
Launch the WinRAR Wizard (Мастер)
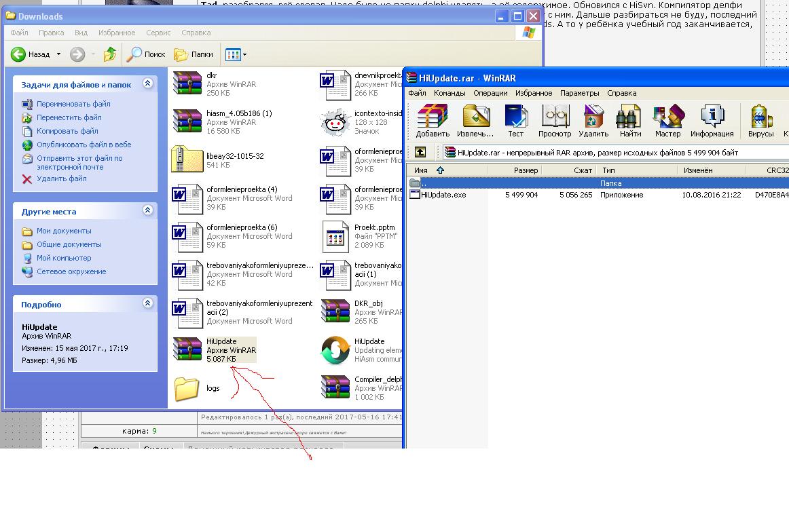(x=667, y=121)
